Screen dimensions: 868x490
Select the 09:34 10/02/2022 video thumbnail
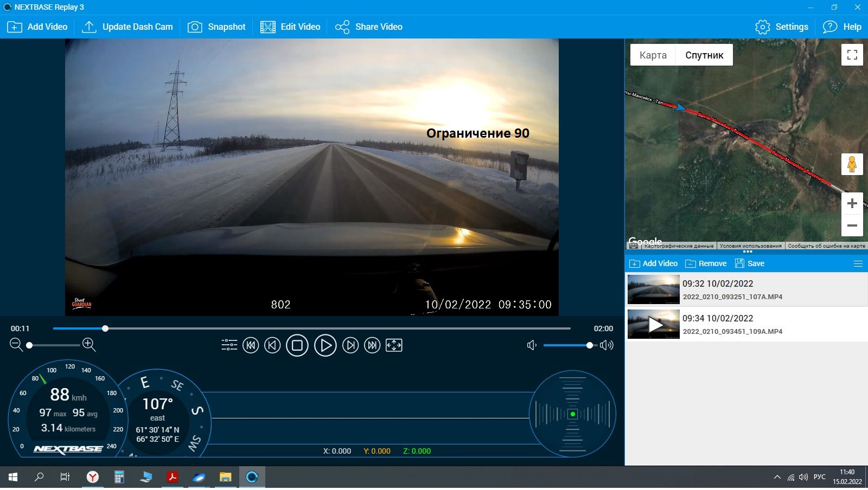click(654, 324)
